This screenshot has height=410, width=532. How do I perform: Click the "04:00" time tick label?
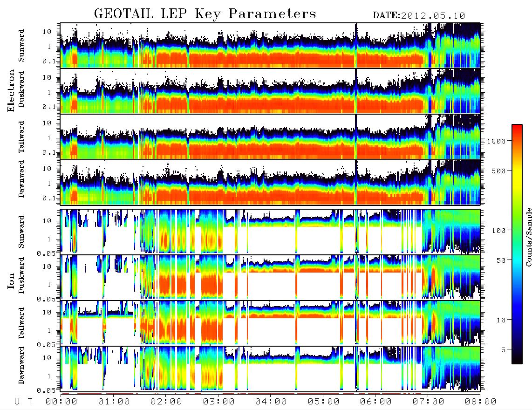[x=271, y=402]
